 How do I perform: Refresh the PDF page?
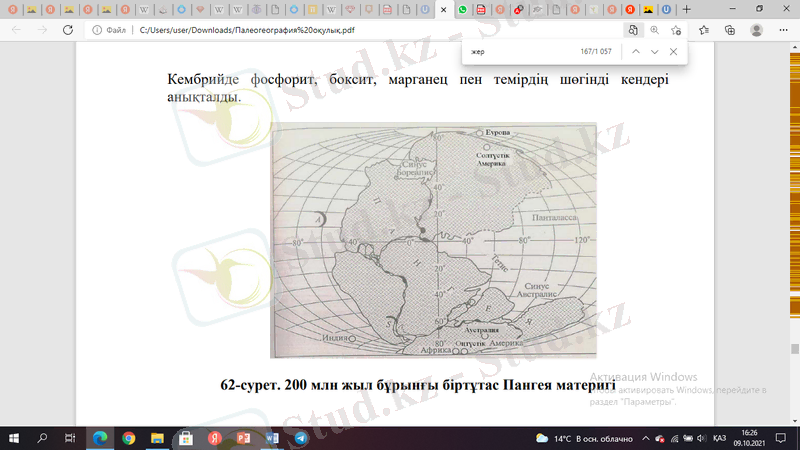pyautogui.click(x=68, y=30)
